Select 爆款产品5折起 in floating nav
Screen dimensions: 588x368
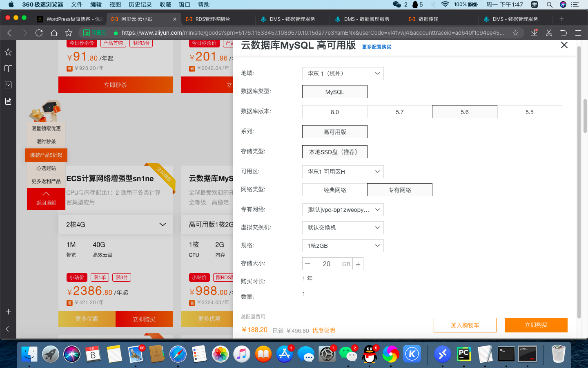[46, 155]
